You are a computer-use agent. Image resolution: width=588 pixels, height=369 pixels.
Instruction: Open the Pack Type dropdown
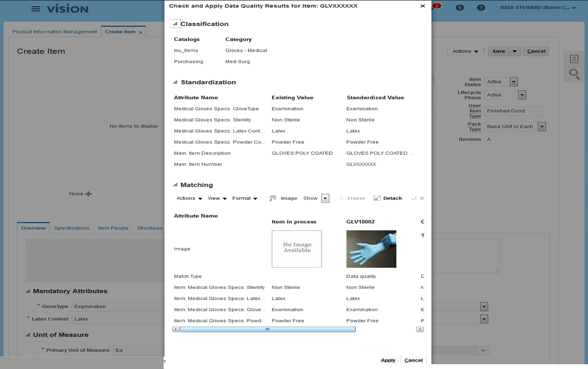[x=542, y=127]
